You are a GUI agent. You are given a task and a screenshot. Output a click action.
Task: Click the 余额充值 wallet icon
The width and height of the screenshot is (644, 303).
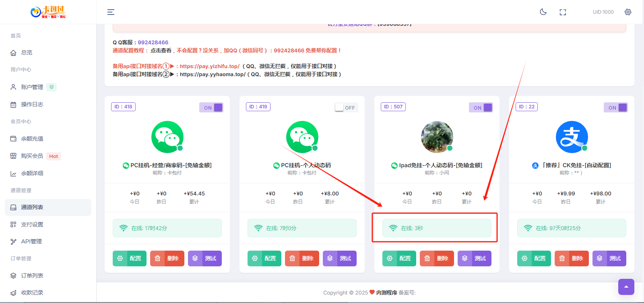(x=13, y=139)
